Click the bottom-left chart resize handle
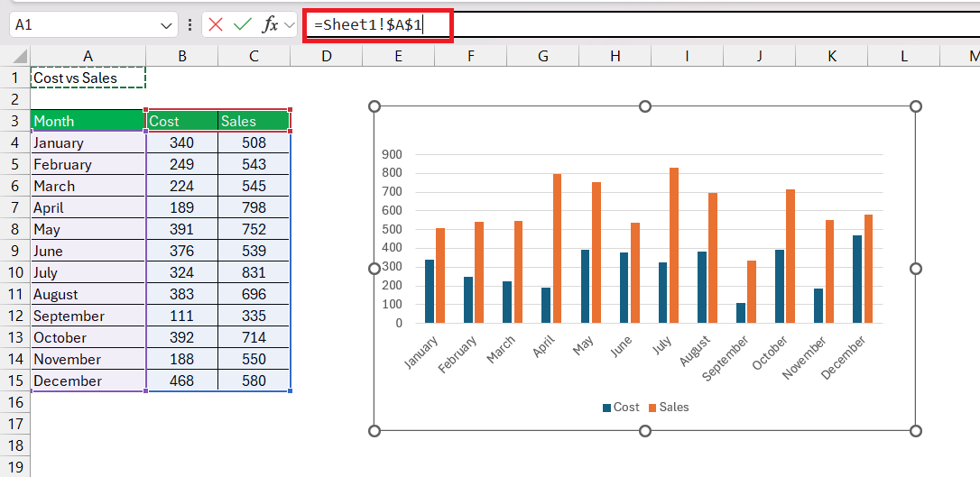The image size is (980, 477). (374, 430)
